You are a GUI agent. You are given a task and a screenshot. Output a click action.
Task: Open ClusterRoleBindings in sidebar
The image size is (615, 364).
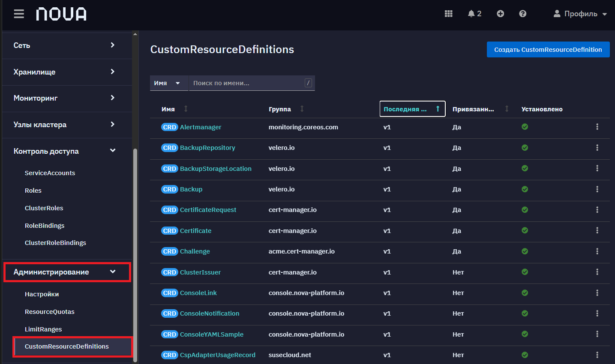[55, 243]
